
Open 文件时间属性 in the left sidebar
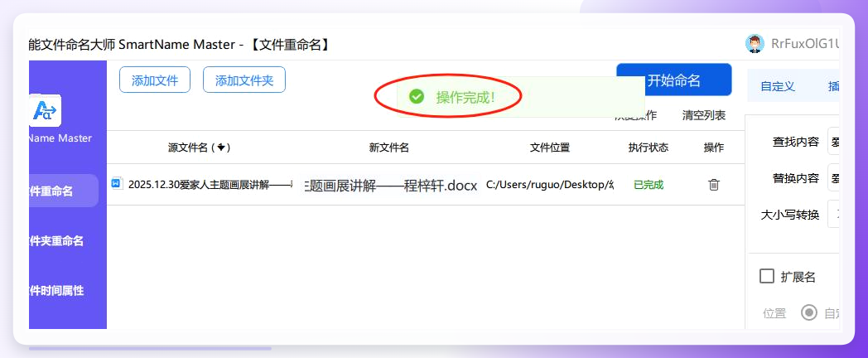[x=56, y=290]
